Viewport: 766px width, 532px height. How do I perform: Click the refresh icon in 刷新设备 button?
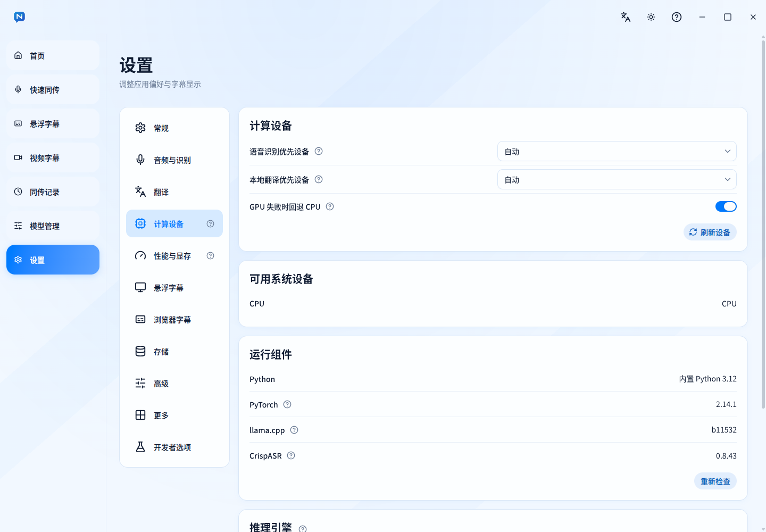[x=693, y=232]
